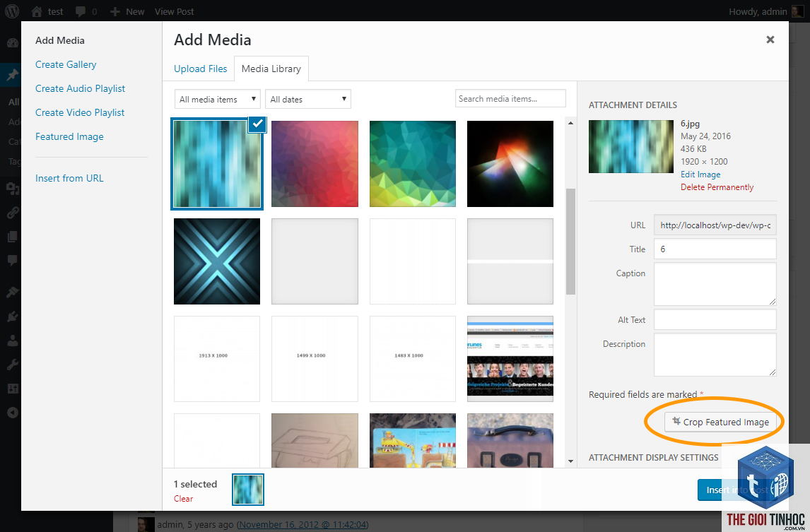Switch to the Upload Files tab

click(x=201, y=69)
